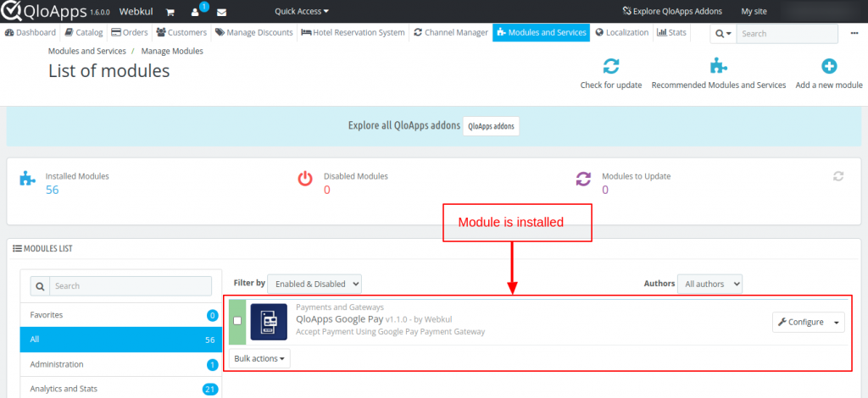Click the Add a new module plus icon

coord(829,67)
